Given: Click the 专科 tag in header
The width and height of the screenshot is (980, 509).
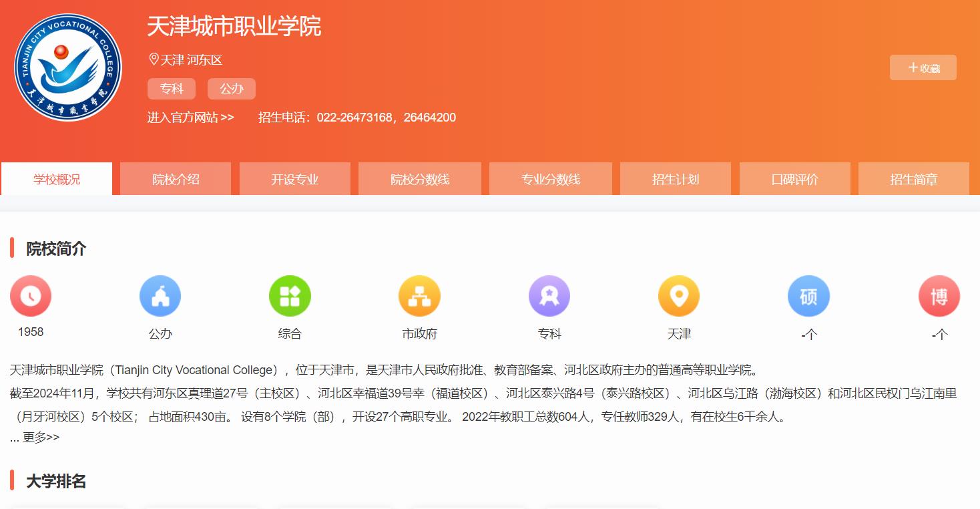Looking at the screenshot, I should point(172,89).
